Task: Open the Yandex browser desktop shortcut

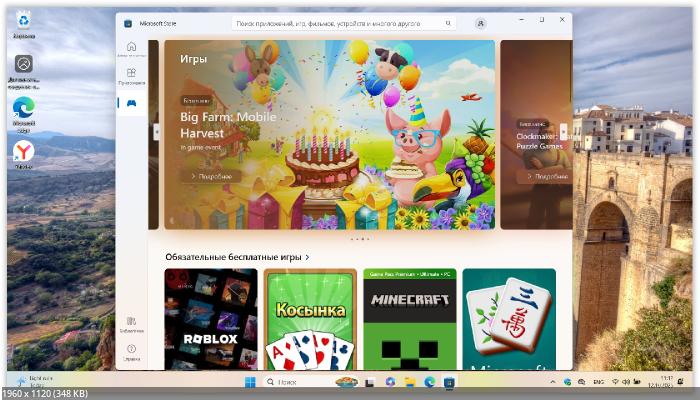Action: [x=23, y=151]
